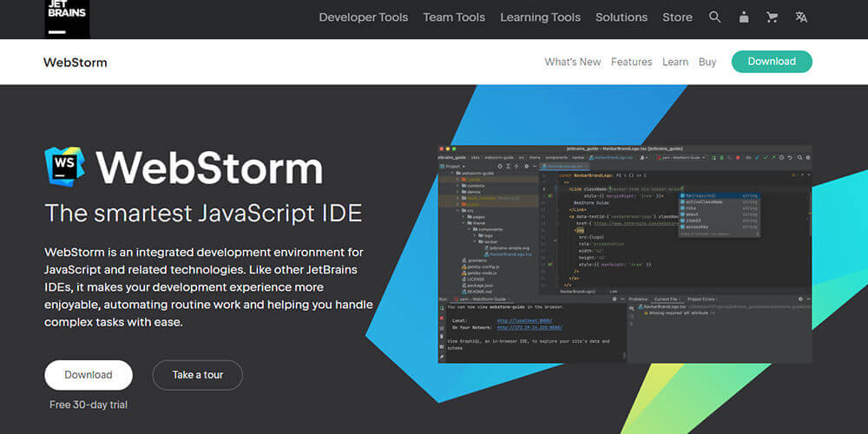The image size is (868, 434).
Task: Click the green commit checkmark icon
Action: tap(766, 158)
